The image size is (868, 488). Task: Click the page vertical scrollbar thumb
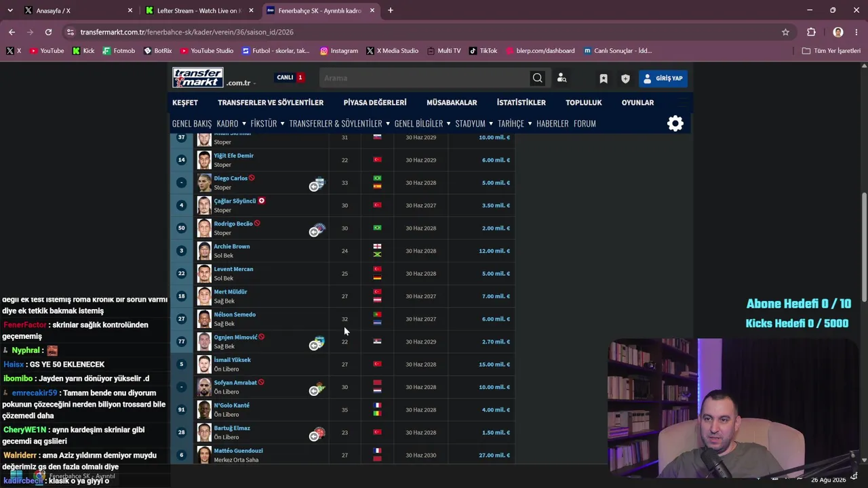point(863,246)
